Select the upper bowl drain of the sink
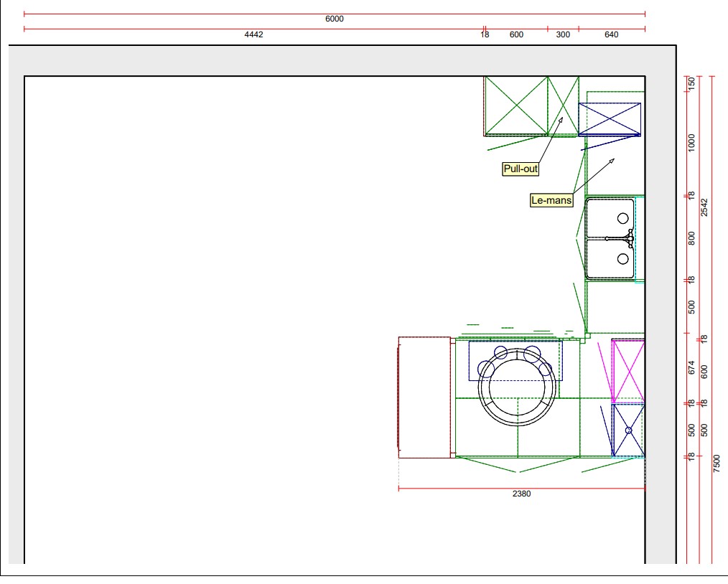This screenshot has height=584, width=728. 622,218
